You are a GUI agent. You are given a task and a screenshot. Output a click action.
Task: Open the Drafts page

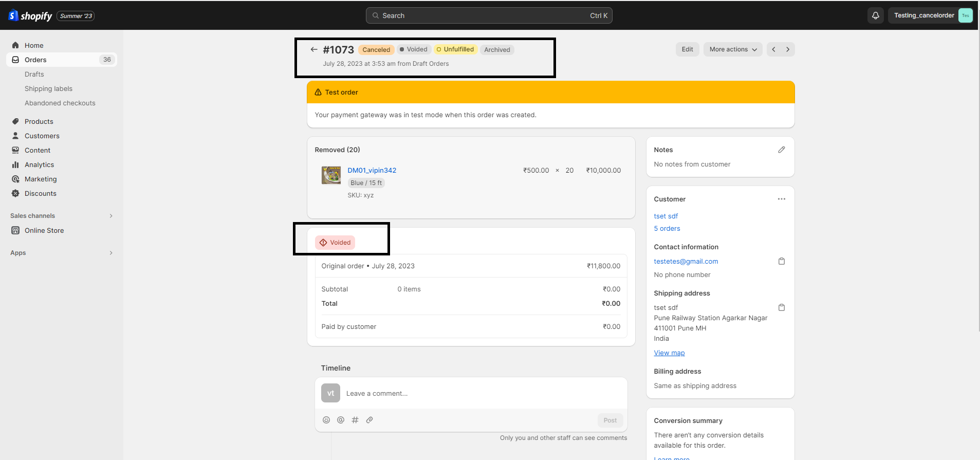34,74
